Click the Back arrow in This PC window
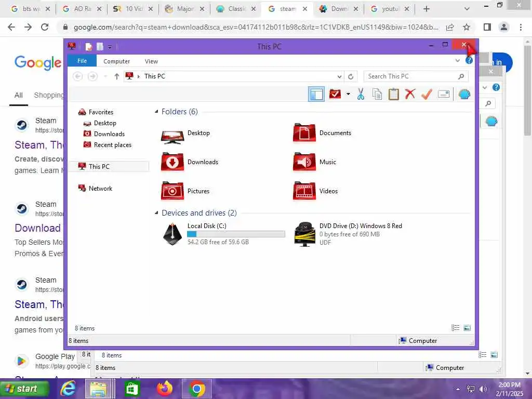This screenshot has height=399, width=532. pyautogui.click(x=78, y=76)
